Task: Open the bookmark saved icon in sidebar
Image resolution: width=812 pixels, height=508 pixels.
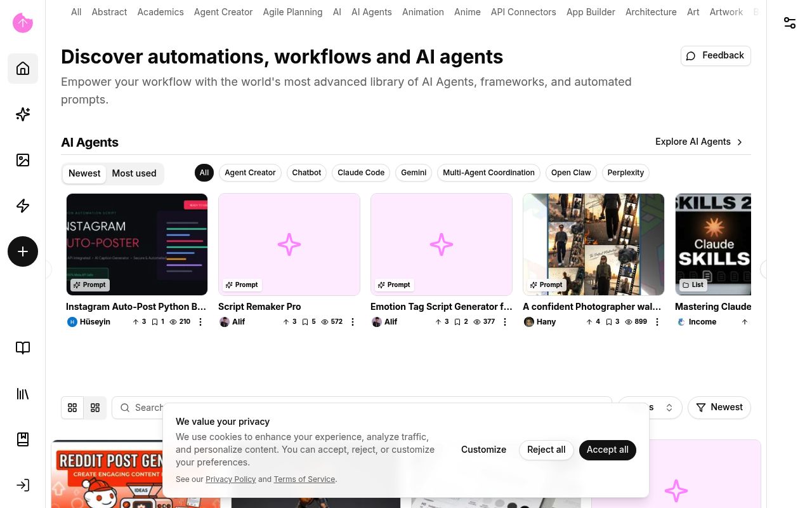Action: [23, 439]
